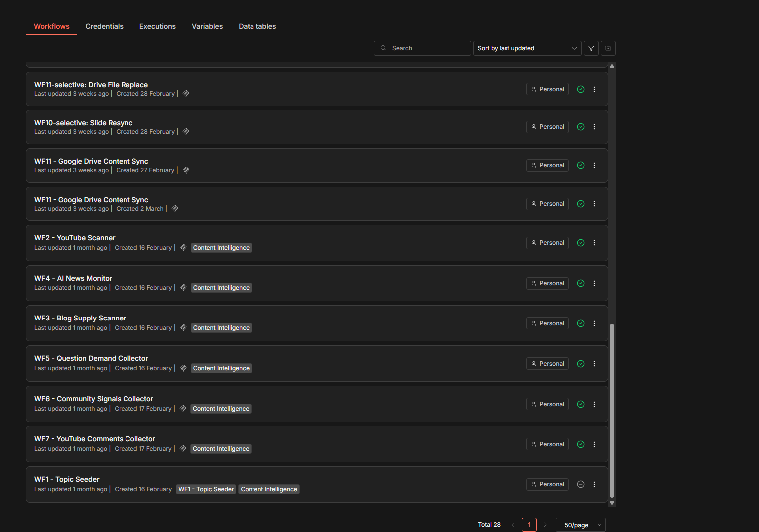Click the tag icon on WF10-selective: Slide Resync
The height and width of the screenshot is (532, 759).
click(x=186, y=131)
